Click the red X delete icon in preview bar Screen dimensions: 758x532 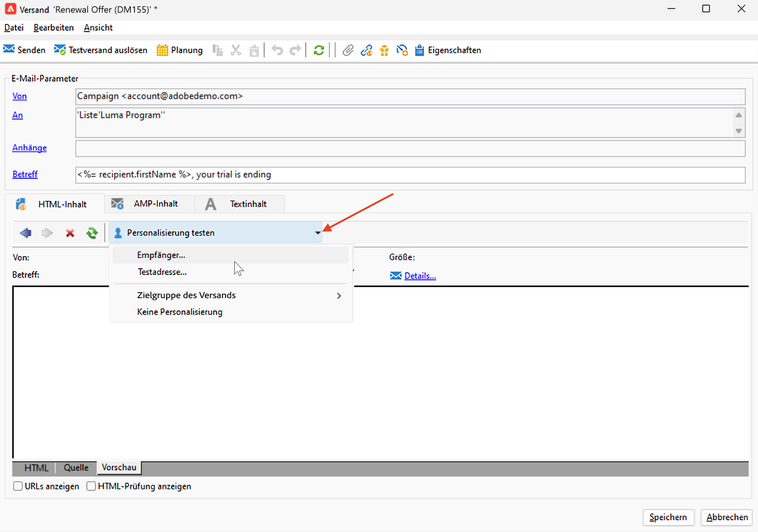[70, 233]
